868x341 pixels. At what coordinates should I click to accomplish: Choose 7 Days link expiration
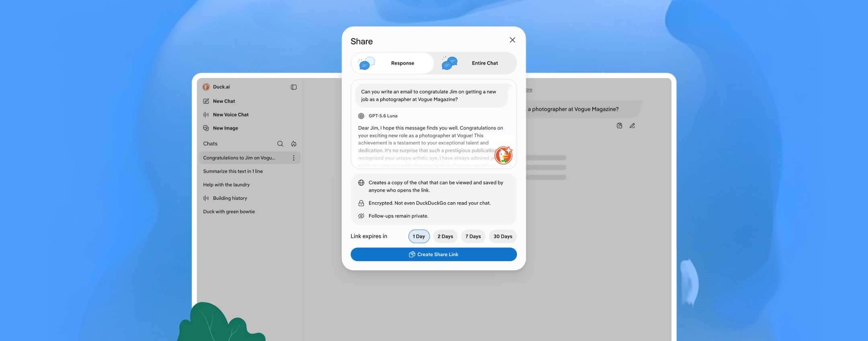click(x=473, y=236)
